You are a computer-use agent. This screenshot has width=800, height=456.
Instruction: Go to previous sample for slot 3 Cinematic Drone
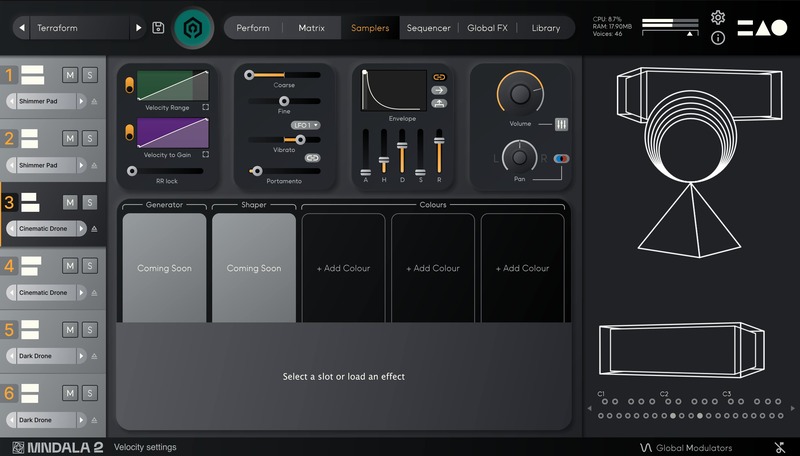coord(11,229)
